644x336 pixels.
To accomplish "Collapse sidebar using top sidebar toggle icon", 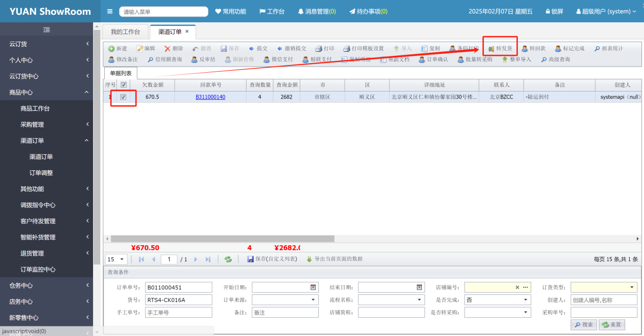I will (47, 29).
